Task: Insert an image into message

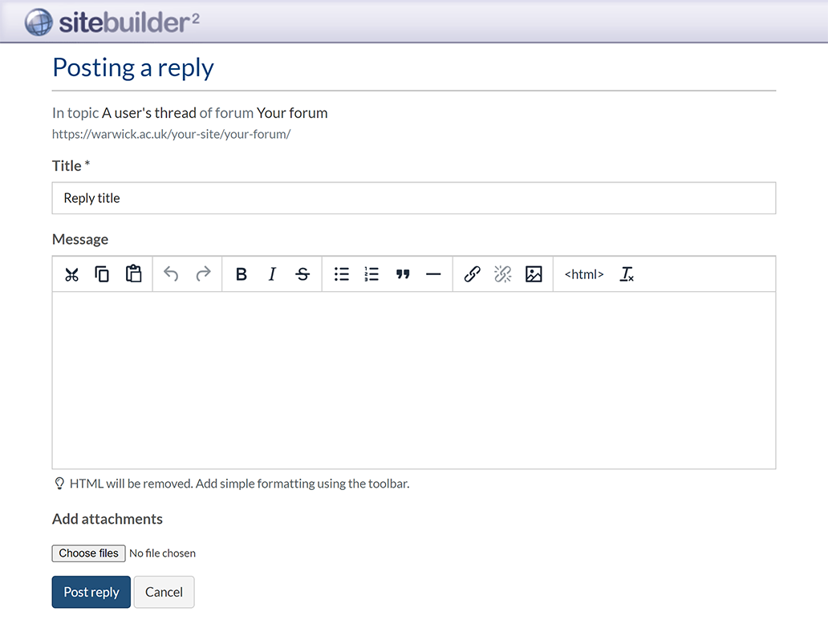Action: (534, 274)
